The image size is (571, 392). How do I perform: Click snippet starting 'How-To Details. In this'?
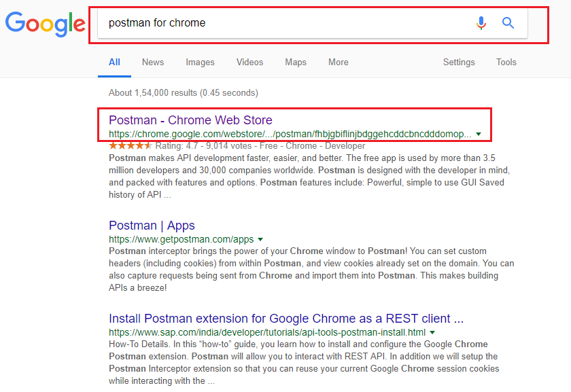(x=304, y=363)
